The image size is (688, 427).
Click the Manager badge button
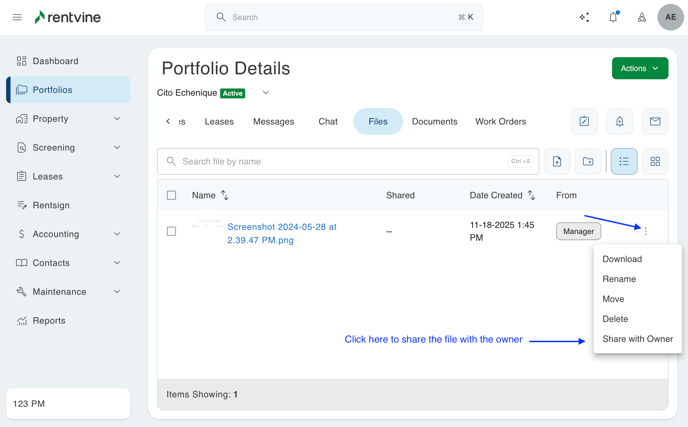coord(578,231)
